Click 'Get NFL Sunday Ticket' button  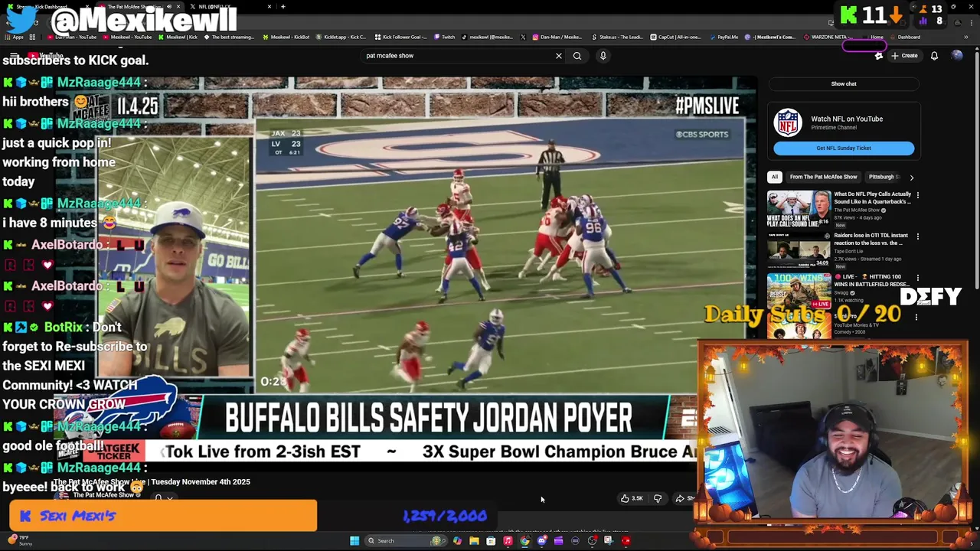(x=844, y=148)
